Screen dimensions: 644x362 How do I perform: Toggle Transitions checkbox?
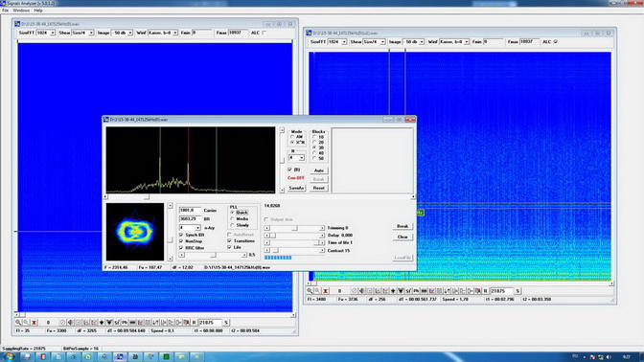[x=230, y=241]
